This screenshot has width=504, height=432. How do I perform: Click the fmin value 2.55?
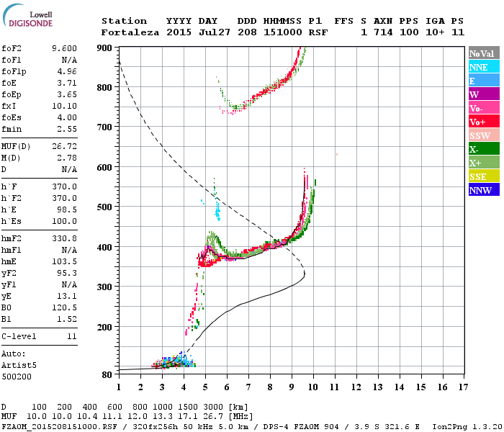coord(67,129)
